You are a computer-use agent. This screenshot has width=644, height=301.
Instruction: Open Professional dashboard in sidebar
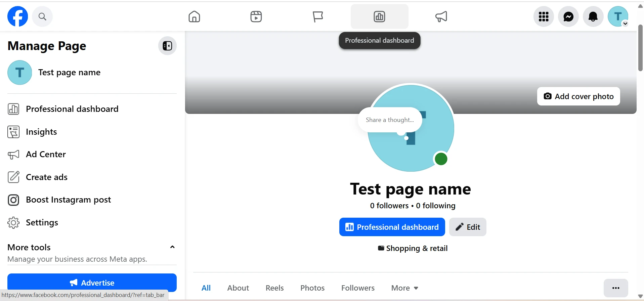92,109
